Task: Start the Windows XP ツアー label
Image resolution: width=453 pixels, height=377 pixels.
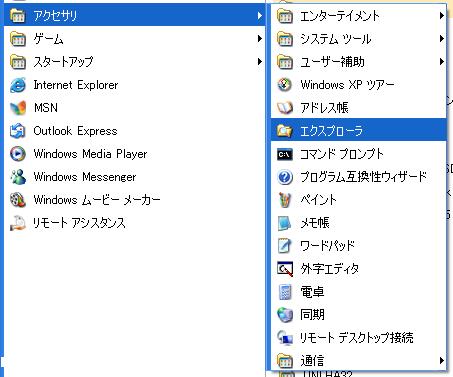Action: coord(347,85)
